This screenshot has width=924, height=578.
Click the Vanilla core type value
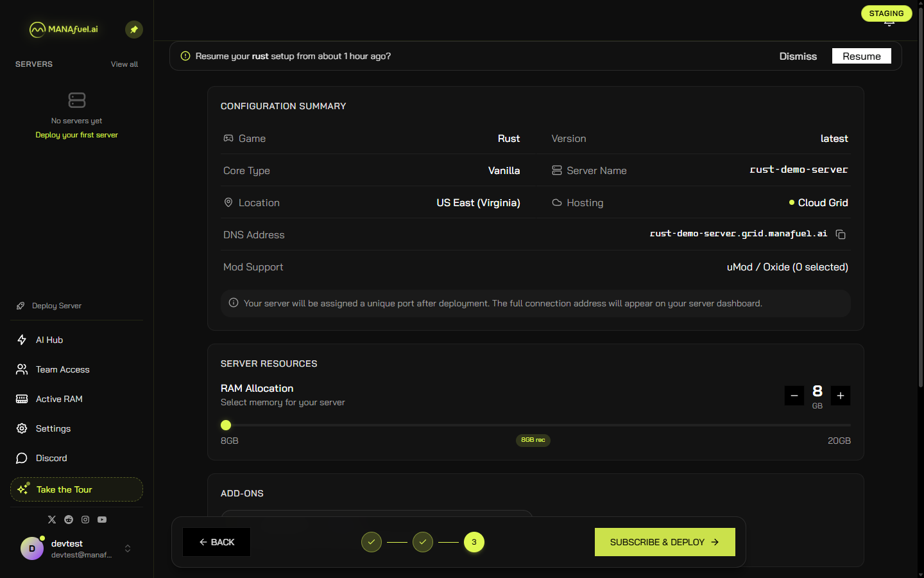[504, 170]
